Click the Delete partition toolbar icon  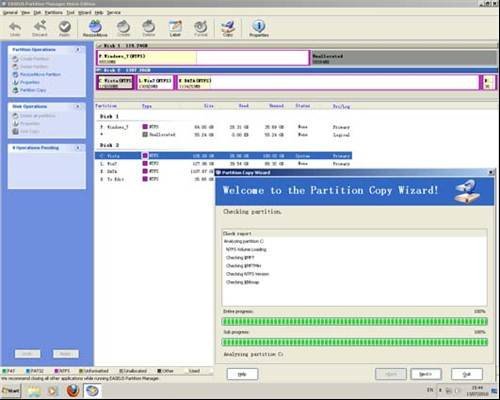(x=149, y=28)
